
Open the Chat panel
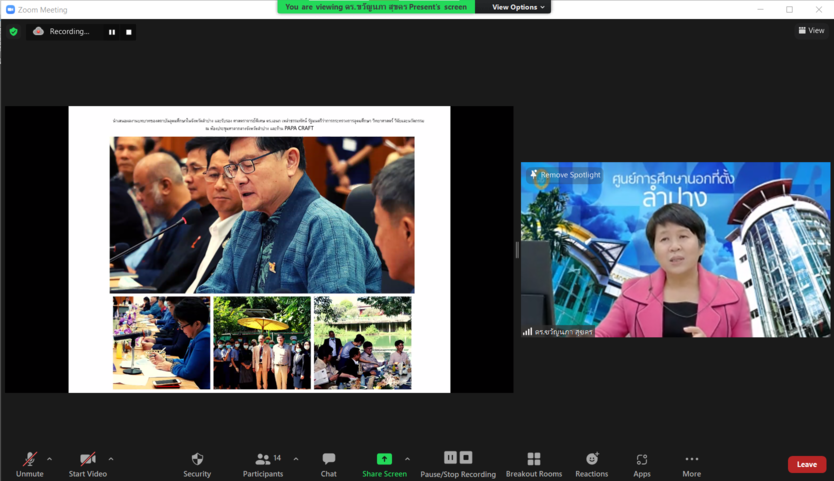tap(328, 460)
